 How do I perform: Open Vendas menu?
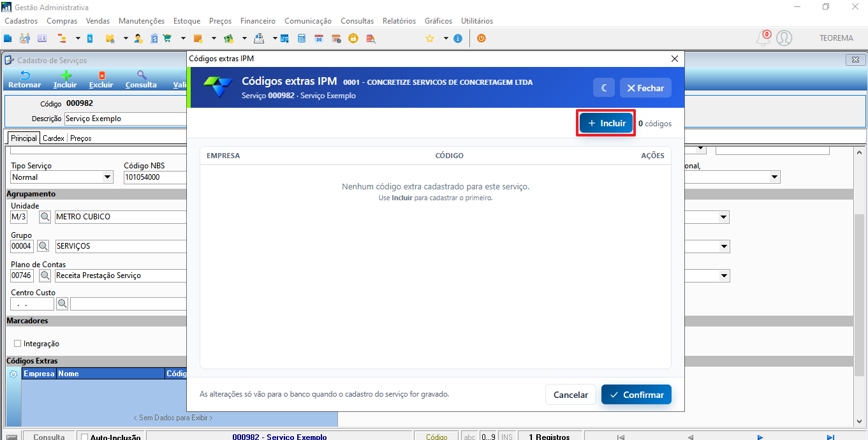coord(98,21)
